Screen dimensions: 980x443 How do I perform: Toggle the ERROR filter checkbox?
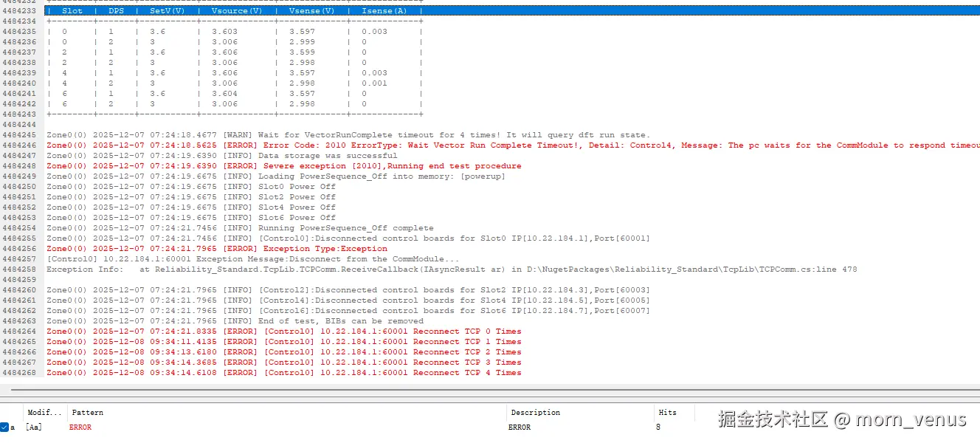click(x=4, y=427)
